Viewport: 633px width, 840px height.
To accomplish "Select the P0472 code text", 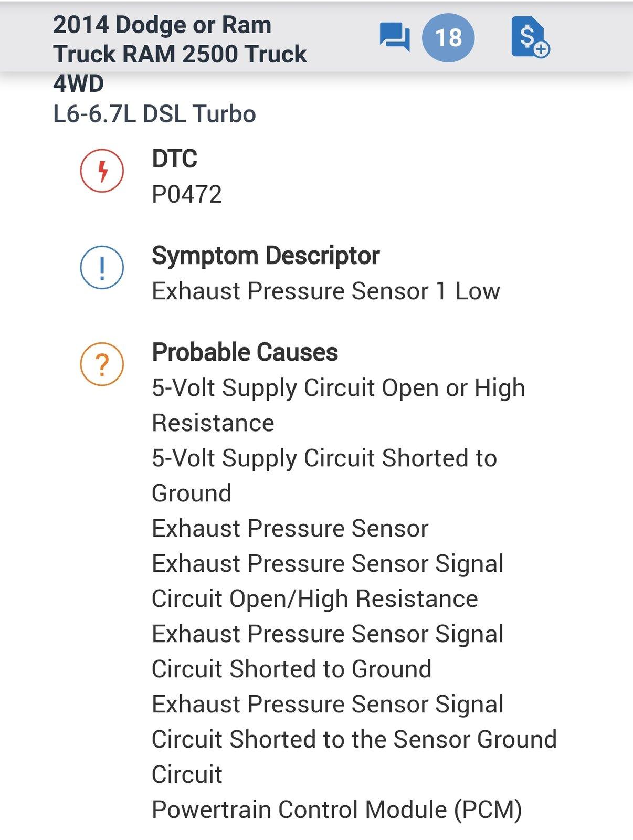I will coord(187,194).
